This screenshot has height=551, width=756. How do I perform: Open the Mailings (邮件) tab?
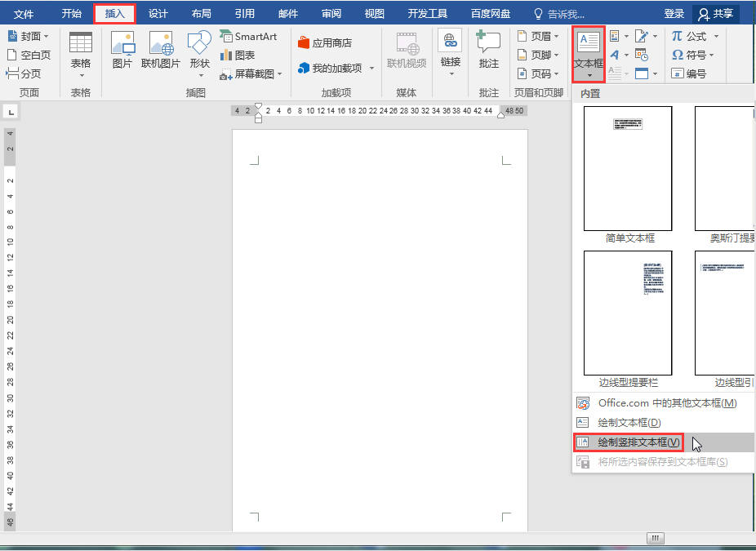point(288,14)
